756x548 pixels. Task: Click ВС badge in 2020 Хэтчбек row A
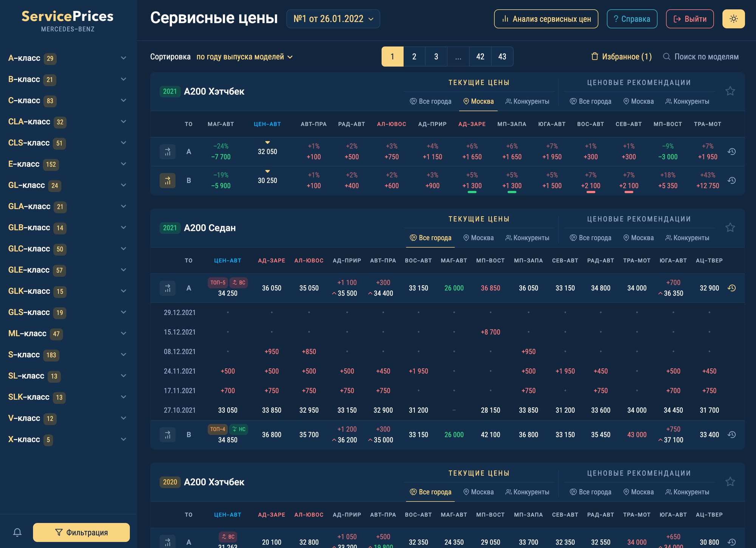(x=228, y=537)
